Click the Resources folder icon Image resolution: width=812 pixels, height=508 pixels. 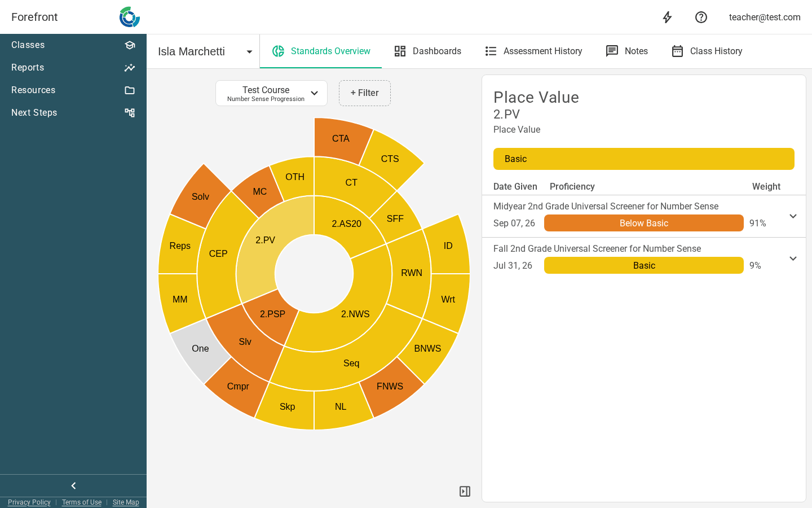pos(130,90)
